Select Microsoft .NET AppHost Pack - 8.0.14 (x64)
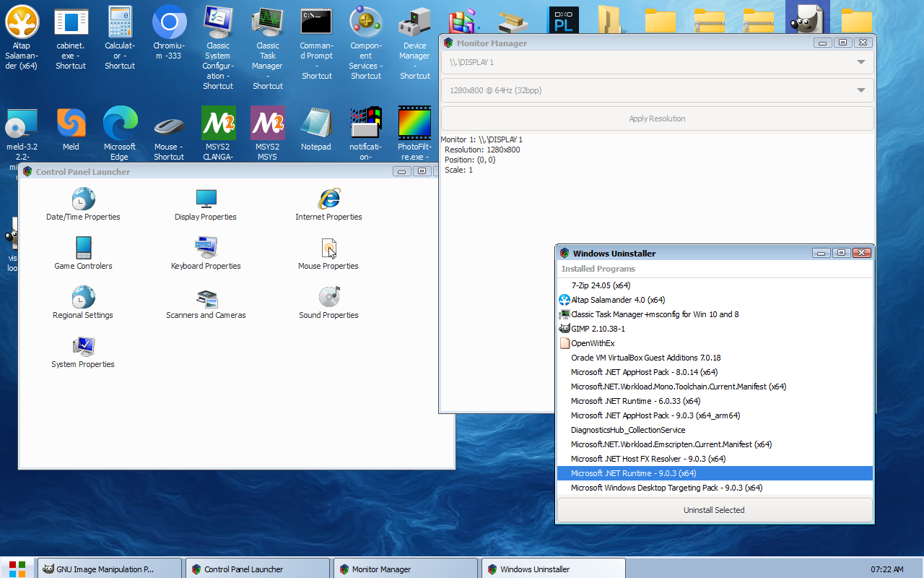The width and height of the screenshot is (924, 578). point(715,372)
